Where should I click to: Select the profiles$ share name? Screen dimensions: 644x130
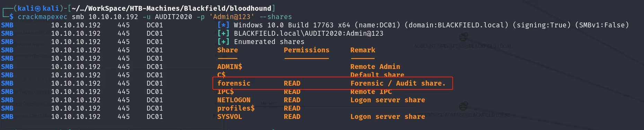(236, 108)
